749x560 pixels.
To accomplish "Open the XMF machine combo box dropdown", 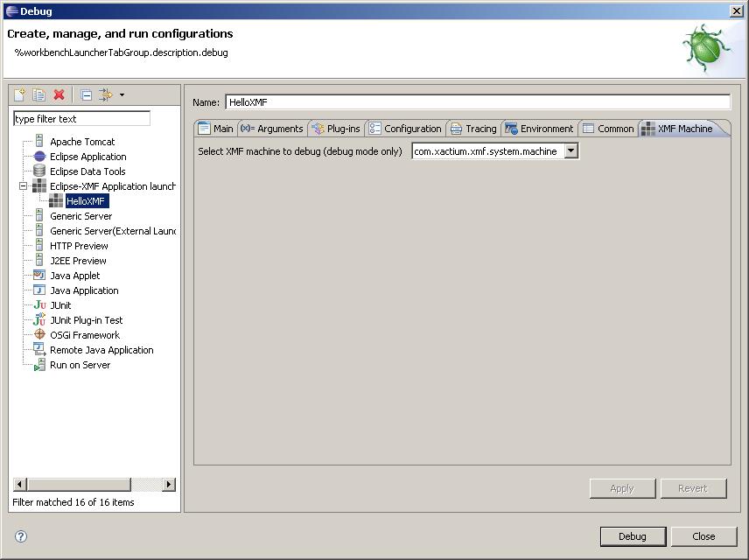I will (570, 151).
